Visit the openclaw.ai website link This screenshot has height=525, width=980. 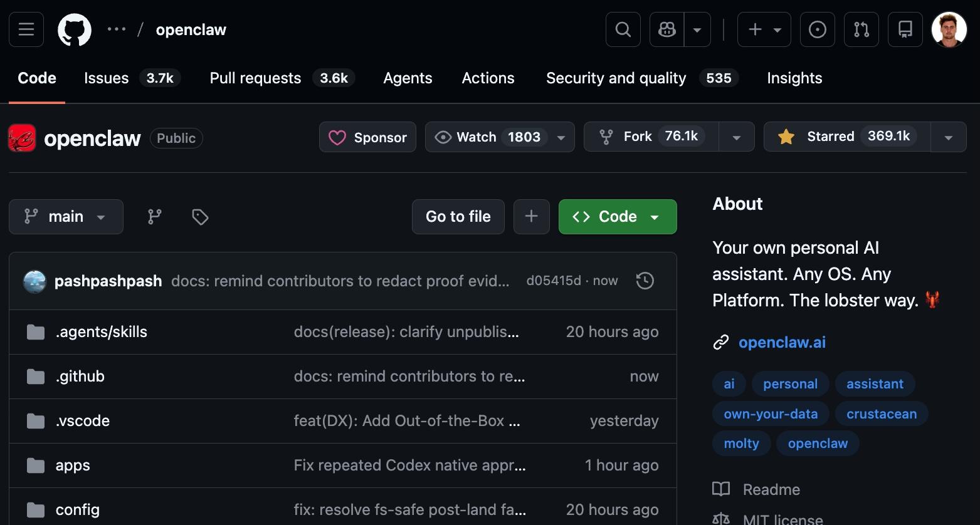click(x=782, y=343)
